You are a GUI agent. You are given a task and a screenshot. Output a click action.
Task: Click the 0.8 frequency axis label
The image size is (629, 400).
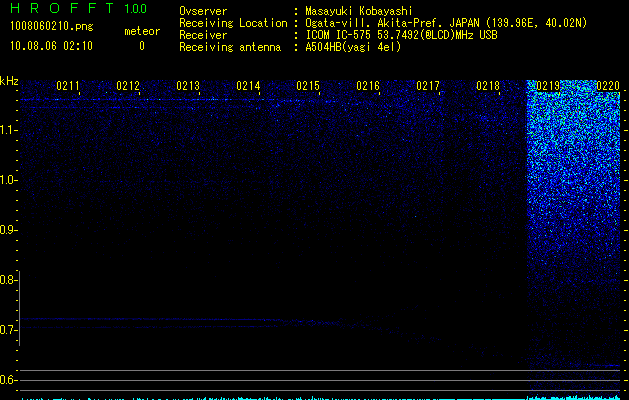click(7, 280)
